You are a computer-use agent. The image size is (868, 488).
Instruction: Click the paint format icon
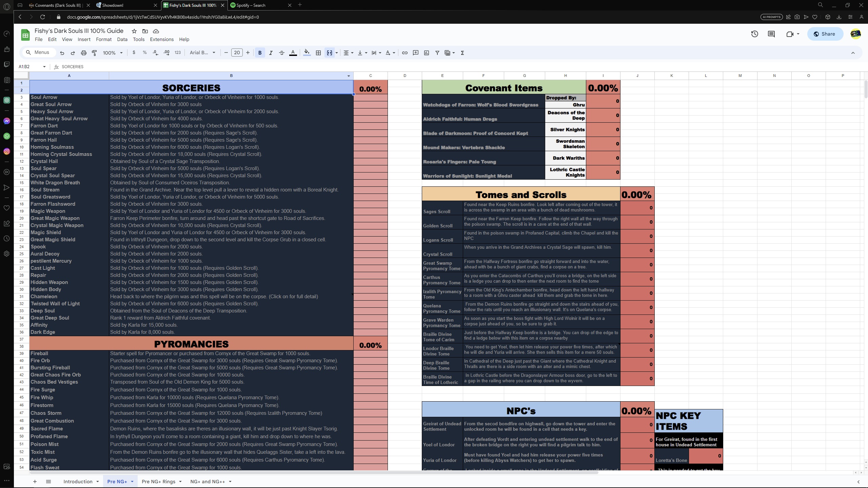click(x=95, y=53)
